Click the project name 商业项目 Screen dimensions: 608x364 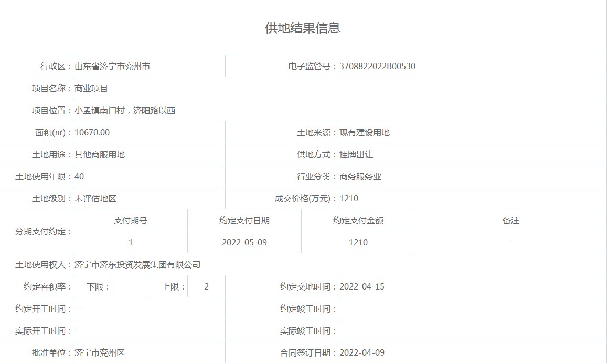tap(91, 89)
